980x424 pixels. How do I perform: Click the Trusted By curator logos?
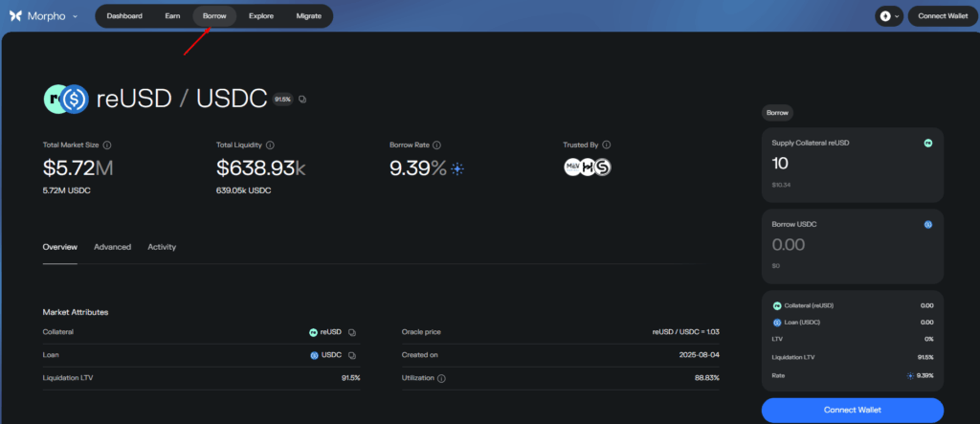click(587, 167)
